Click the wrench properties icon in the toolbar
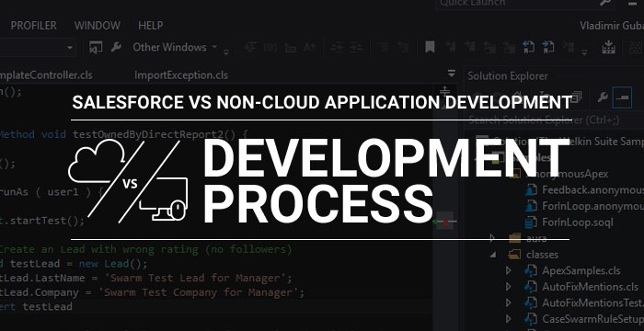This screenshot has width=644, height=331. click(116, 48)
